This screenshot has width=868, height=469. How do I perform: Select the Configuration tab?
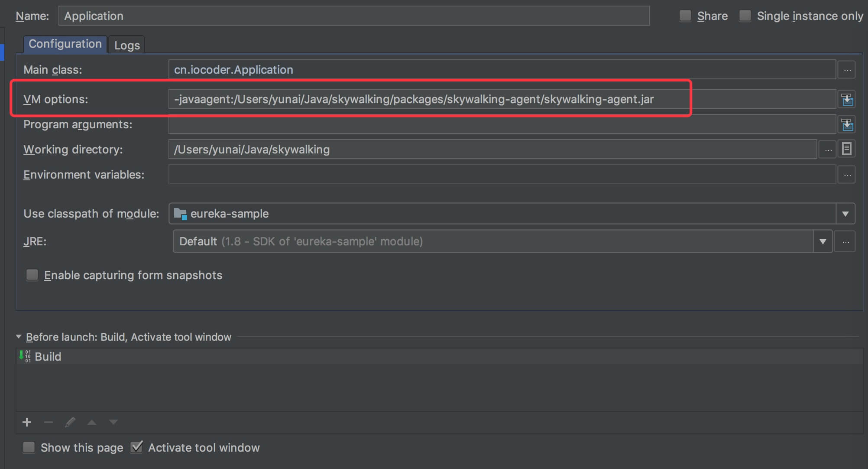point(65,44)
